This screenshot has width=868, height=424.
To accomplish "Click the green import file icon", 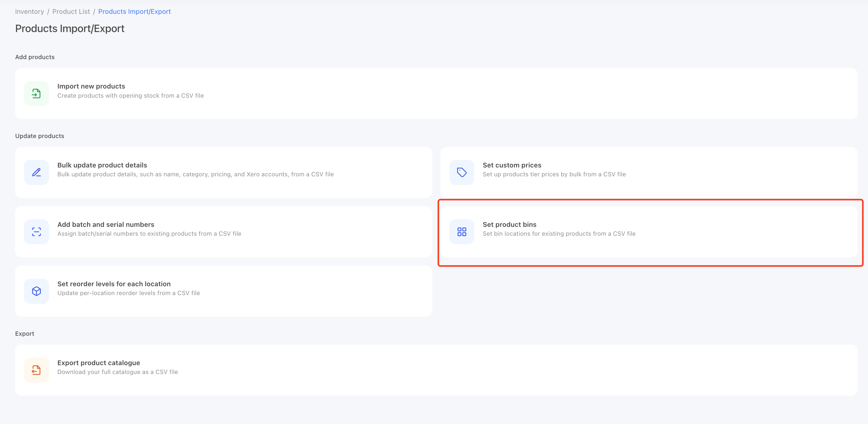I will point(36,93).
